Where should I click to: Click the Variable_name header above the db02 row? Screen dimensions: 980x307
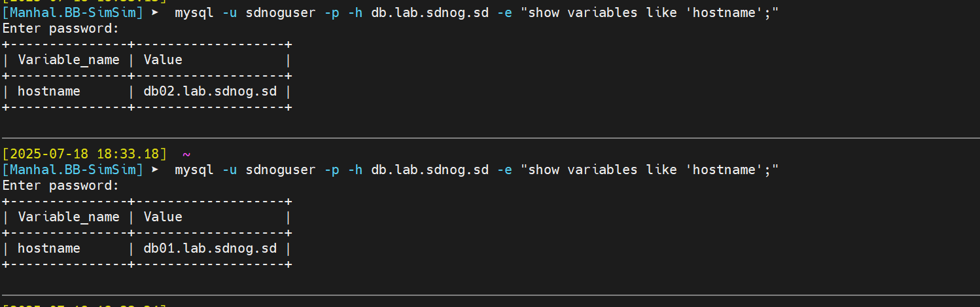(x=69, y=60)
